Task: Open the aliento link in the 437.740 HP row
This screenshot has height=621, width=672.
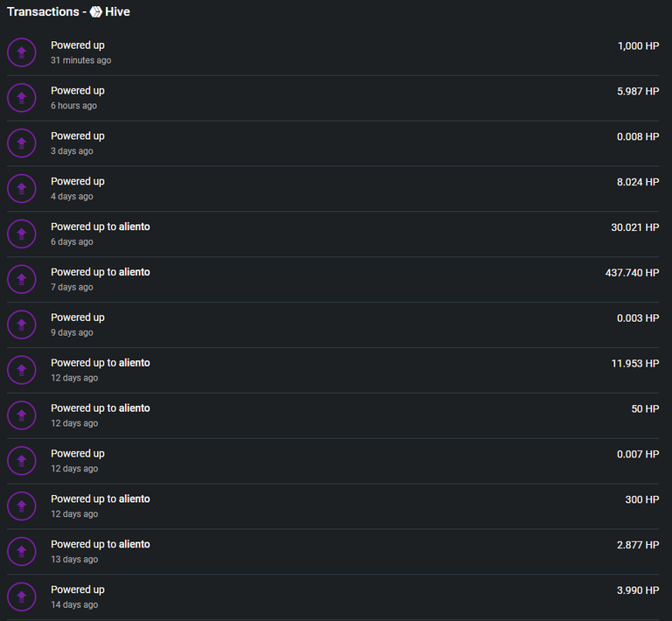Action: [x=134, y=272]
